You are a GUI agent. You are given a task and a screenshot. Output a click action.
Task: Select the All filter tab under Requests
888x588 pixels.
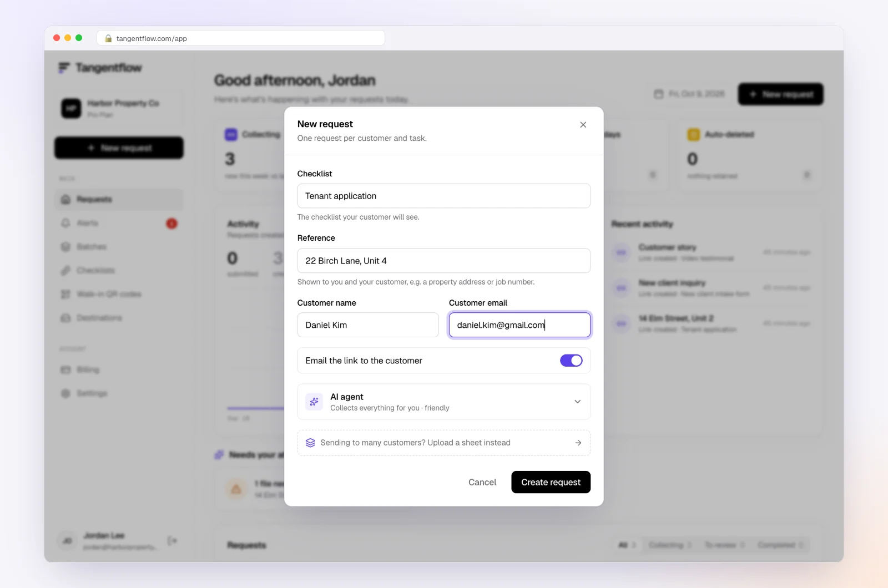pyautogui.click(x=627, y=545)
